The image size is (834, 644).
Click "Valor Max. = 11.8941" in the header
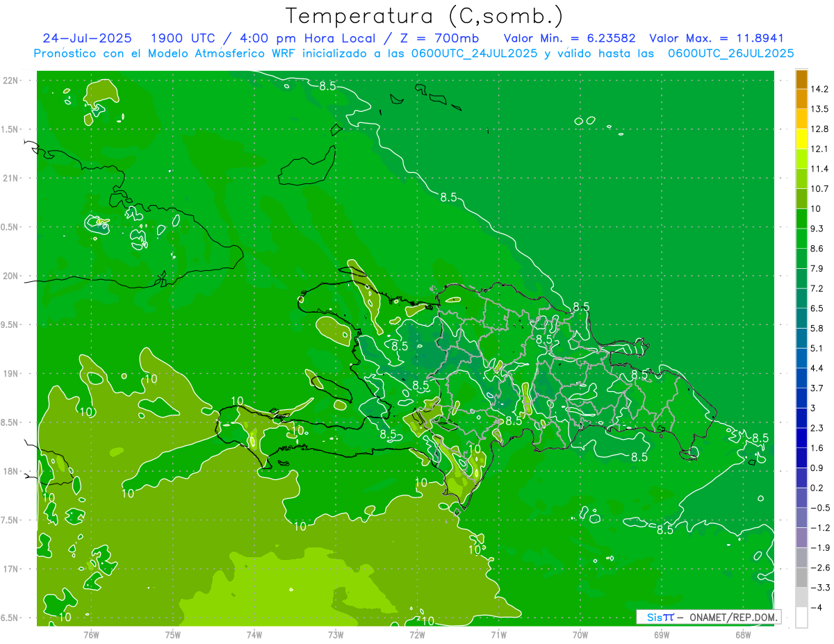[x=716, y=38]
